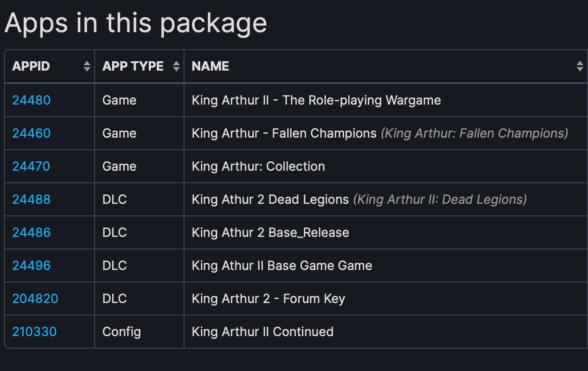Go to app ID 204820
The image size is (588, 371).
[35, 299]
